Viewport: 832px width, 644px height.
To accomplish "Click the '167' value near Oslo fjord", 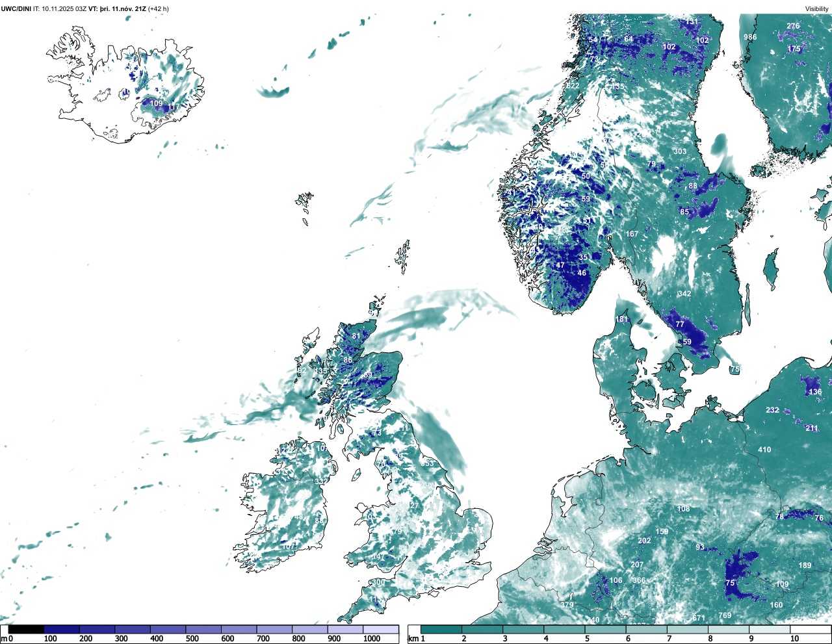I will point(632,234).
